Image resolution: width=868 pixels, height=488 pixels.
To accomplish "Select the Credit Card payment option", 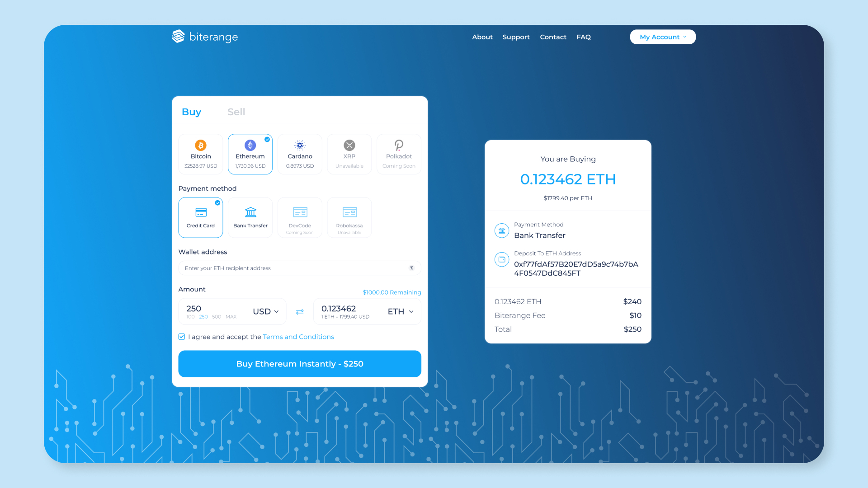I will pyautogui.click(x=201, y=217).
